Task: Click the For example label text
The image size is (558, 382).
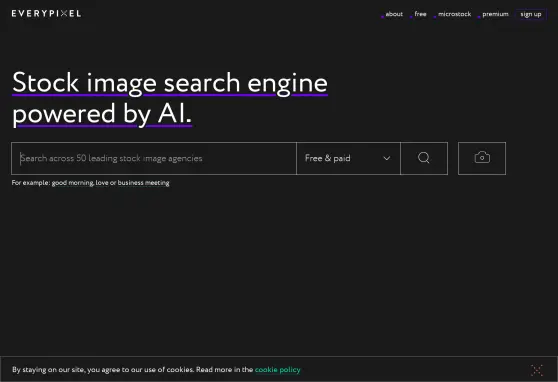Action: [x=31, y=183]
